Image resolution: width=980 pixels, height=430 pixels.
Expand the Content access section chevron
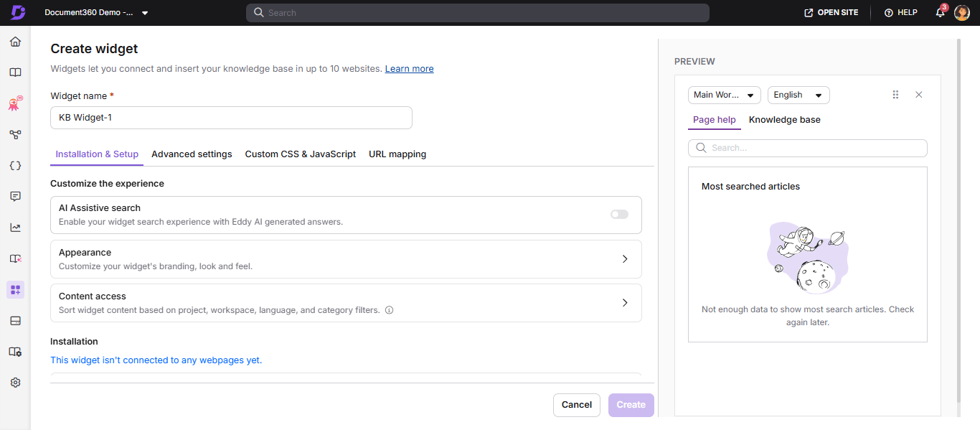[625, 303]
